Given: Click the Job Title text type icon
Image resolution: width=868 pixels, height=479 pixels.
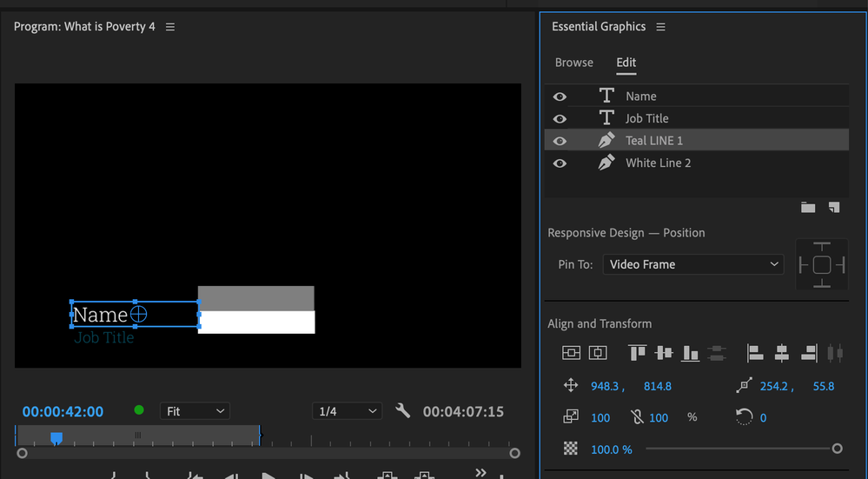Looking at the screenshot, I should coord(606,118).
